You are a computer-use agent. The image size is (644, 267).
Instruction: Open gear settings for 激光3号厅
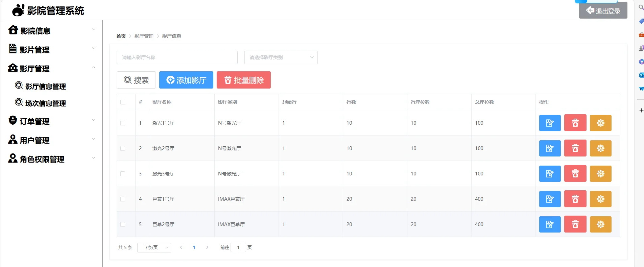[600, 174]
